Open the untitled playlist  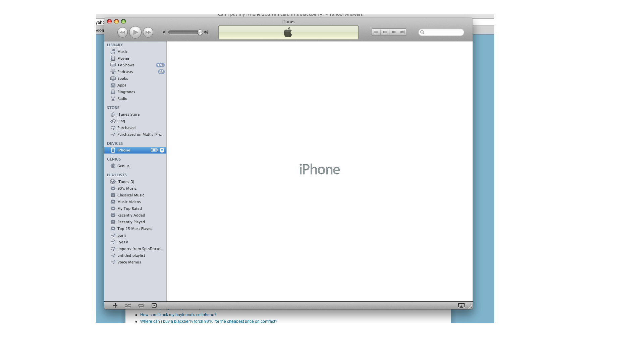coord(135,255)
